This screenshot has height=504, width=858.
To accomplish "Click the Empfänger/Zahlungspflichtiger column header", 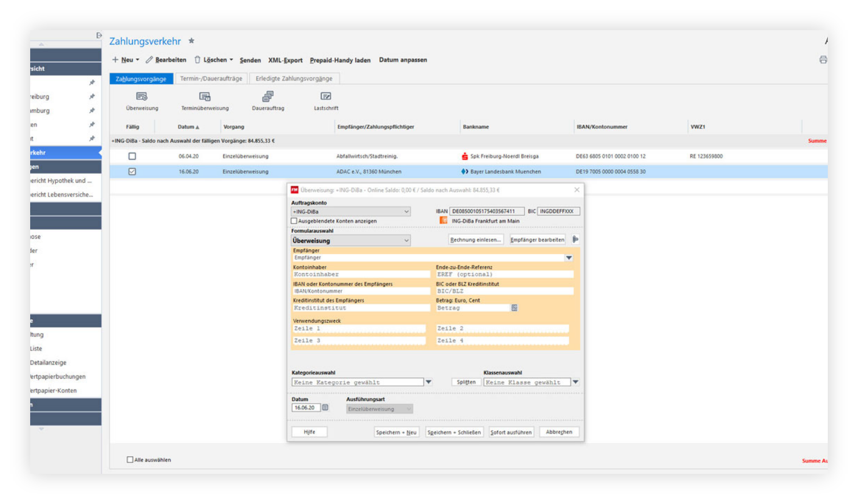I will tap(376, 127).
